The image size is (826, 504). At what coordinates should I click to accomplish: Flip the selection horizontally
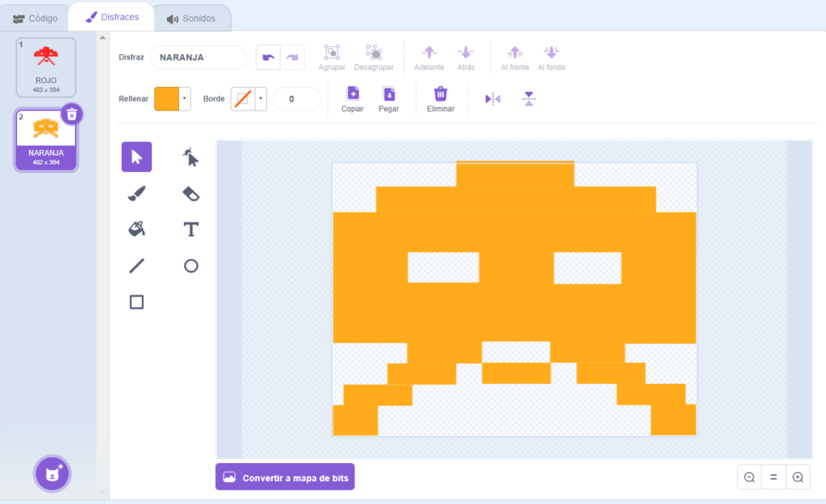(493, 99)
